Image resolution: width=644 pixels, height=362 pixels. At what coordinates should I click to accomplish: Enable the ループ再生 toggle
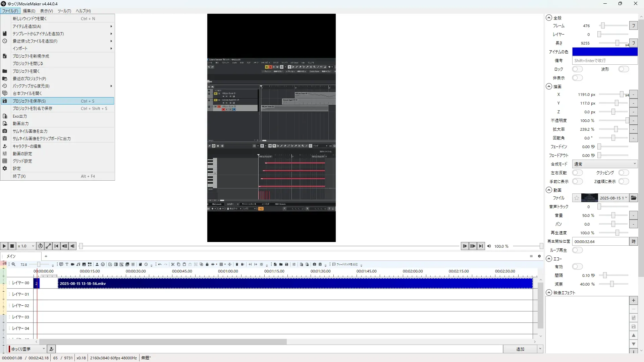tap(577, 250)
